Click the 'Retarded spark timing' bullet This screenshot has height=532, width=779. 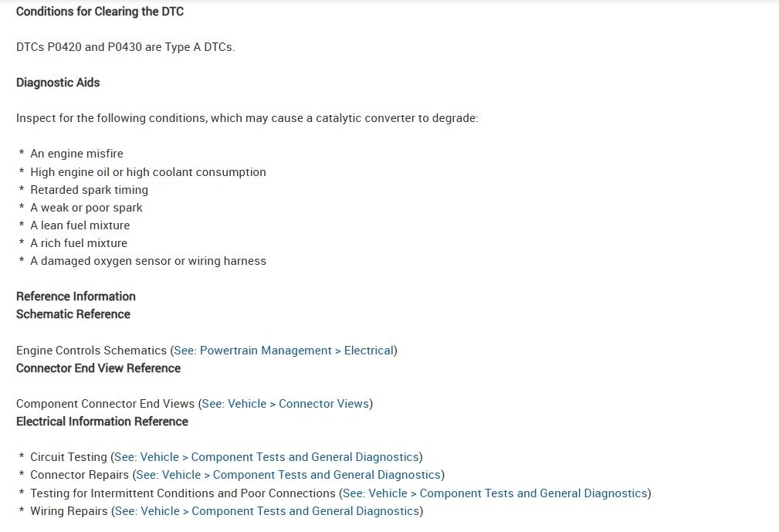[x=89, y=190]
